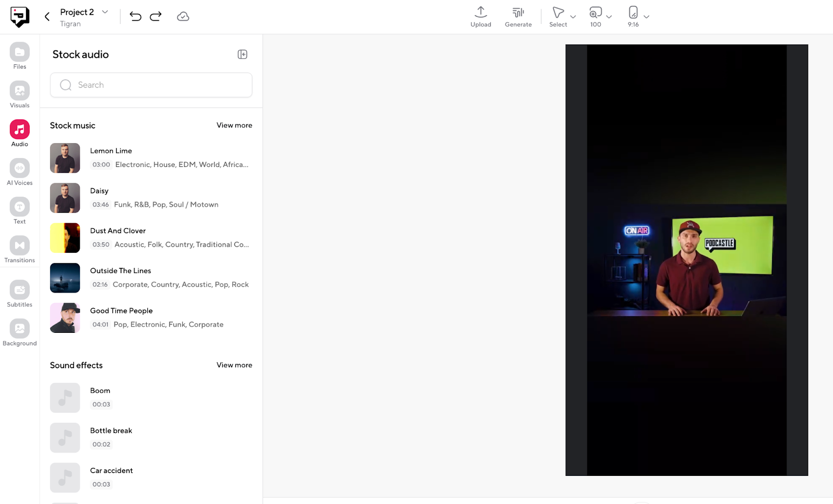Open the Files sidebar tab
This screenshot has width=833, height=504.
pyautogui.click(x=20, y=56)
